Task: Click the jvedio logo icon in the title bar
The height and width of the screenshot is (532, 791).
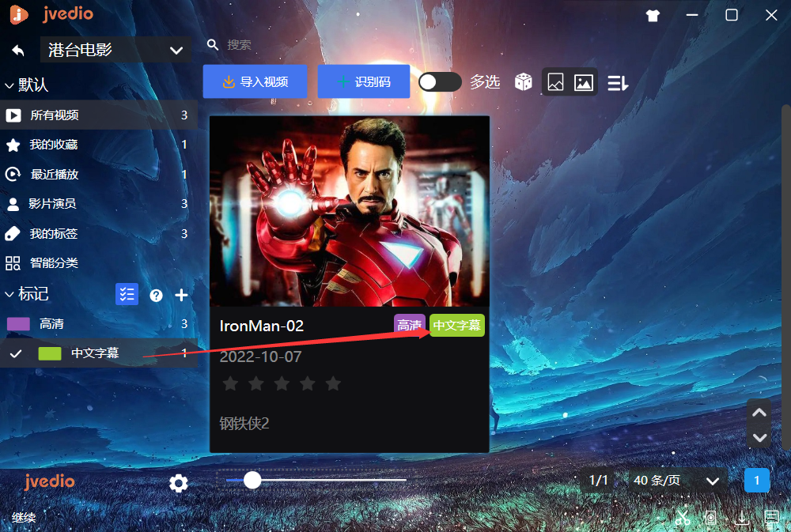Action: [x=19, y=14]
